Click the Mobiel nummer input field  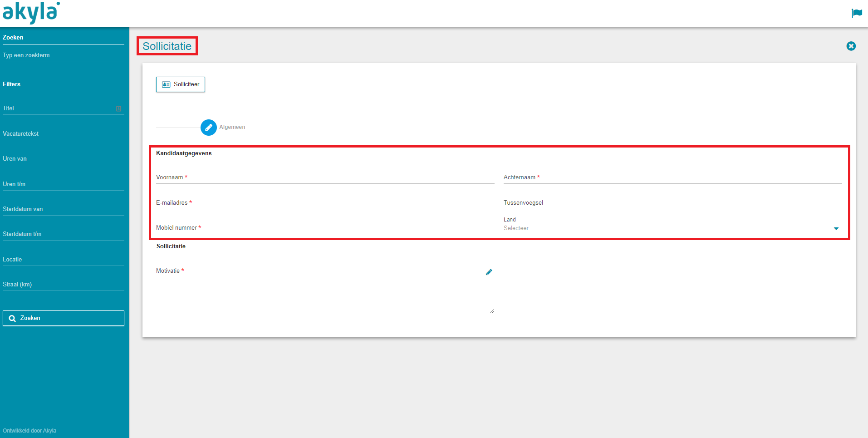pos(325,228)
